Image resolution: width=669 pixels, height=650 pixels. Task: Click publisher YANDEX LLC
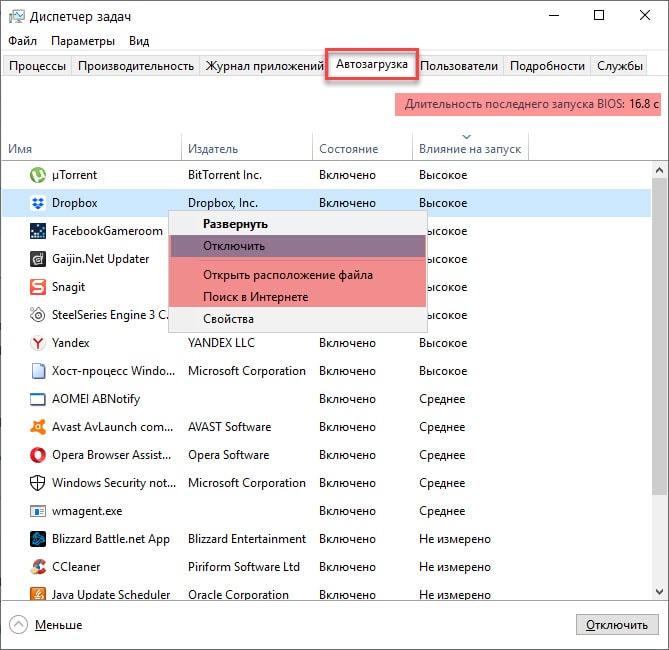(221, 343)
